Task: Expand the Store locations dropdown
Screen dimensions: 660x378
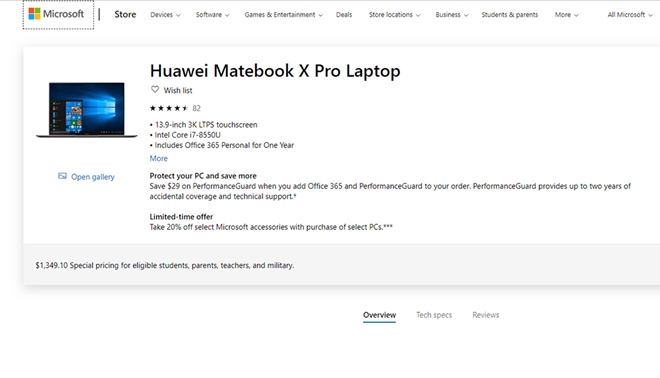Action: pos(394,15)
